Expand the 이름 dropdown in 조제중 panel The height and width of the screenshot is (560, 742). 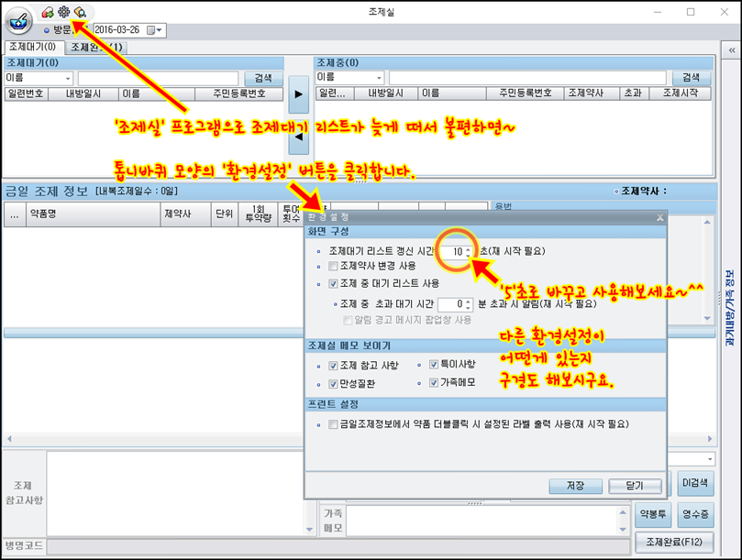[x=378, y=79]
